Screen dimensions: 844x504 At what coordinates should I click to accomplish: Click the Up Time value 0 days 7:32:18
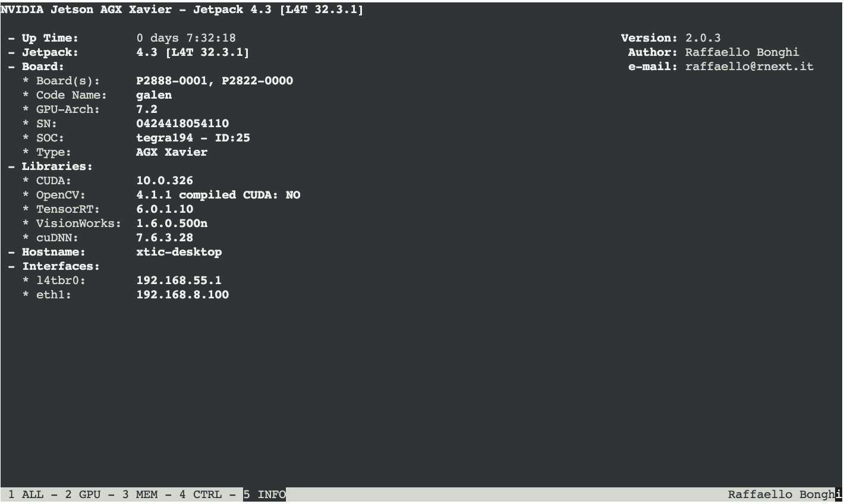(186, 38)
